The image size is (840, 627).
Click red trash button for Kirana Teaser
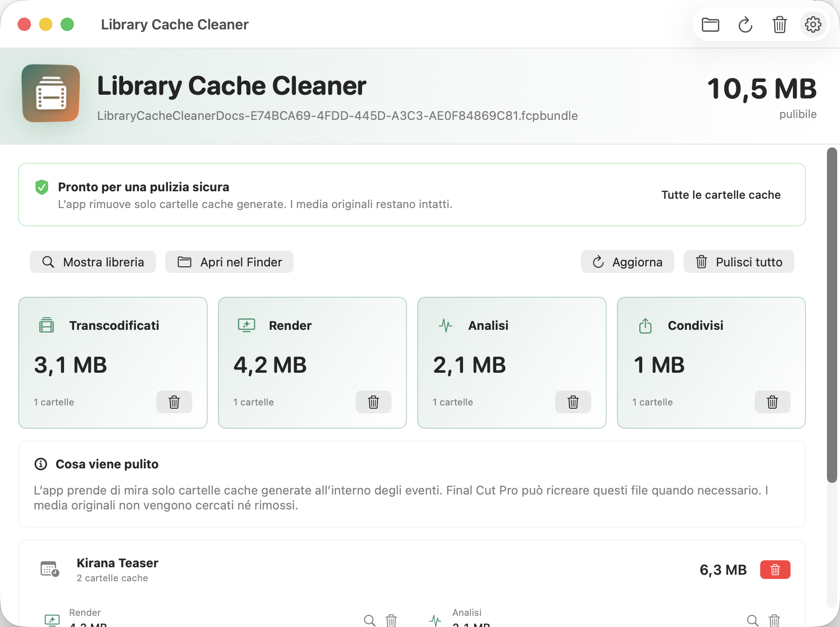(x=775, y=570)
